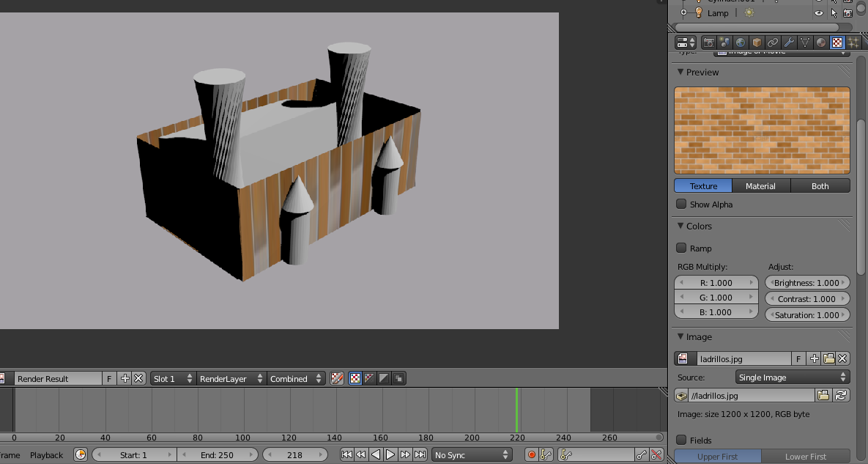Open the Single Image source dropdown

pyautogui.click(x=793, y=378)
